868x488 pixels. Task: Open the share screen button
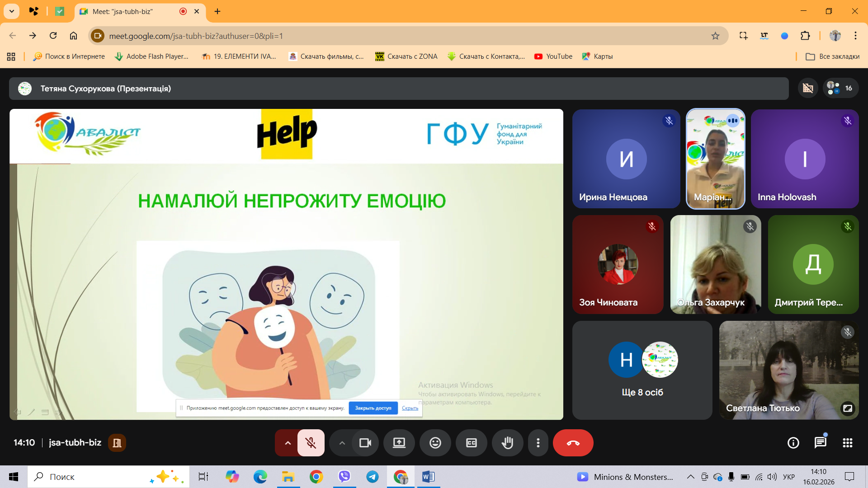point(399,443)
